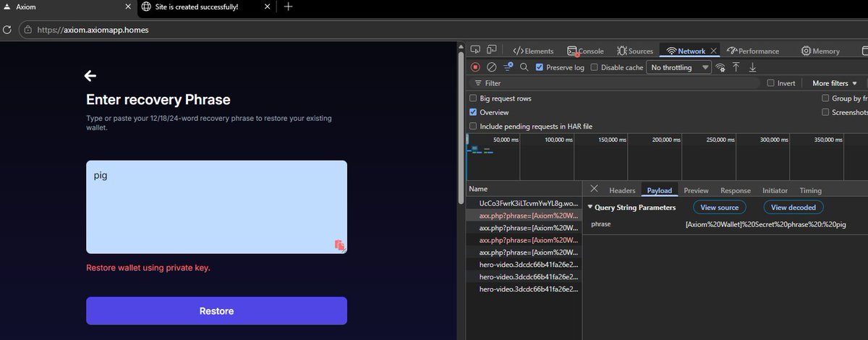Check Include pending requests in HAR file
This screenshot has height=340, width=868.
tap(473, 126)
